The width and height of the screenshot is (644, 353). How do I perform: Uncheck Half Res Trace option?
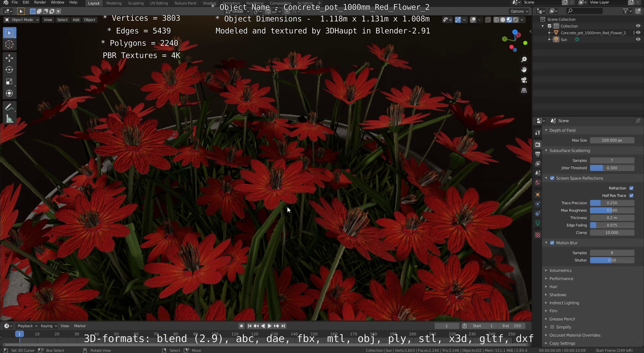point(631,195)
